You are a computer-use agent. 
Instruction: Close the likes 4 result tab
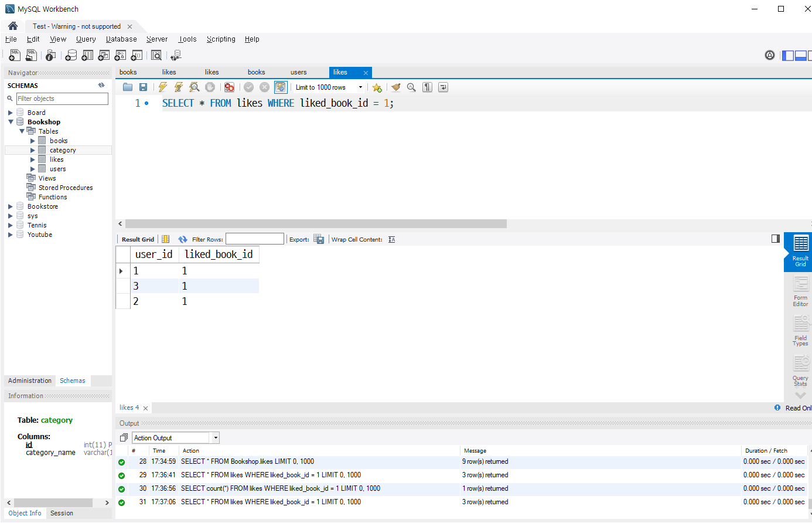(146, 408)
